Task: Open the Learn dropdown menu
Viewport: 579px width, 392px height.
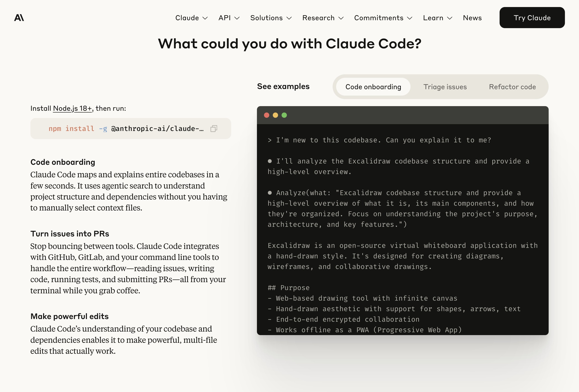Action: tap(438, 18)
